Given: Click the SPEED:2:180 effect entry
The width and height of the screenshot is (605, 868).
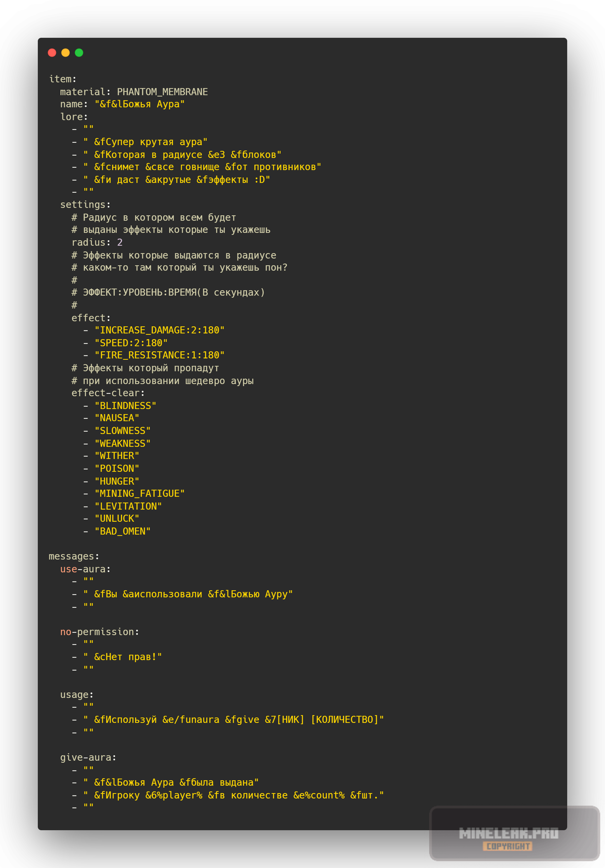Looking at the screenshot, I should [x=131, y=343].
